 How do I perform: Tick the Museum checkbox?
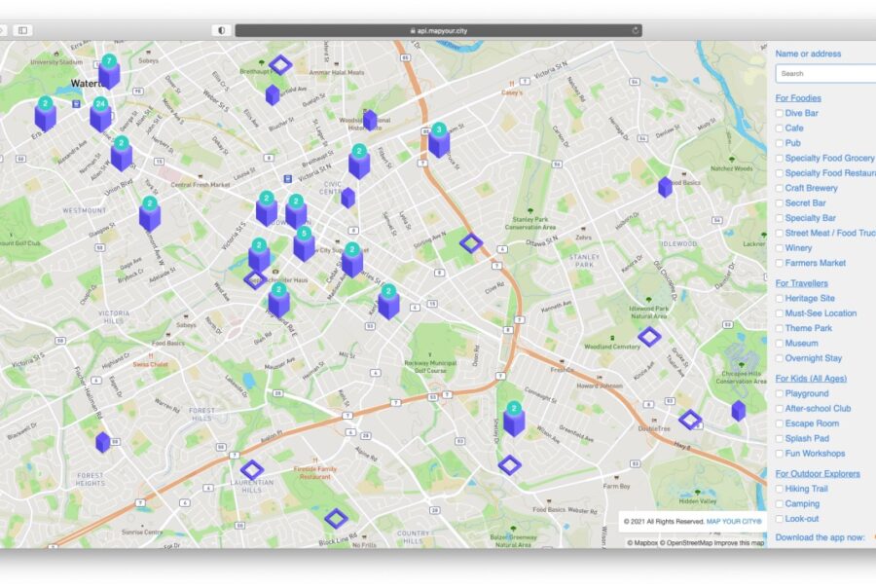coord(780,344)
